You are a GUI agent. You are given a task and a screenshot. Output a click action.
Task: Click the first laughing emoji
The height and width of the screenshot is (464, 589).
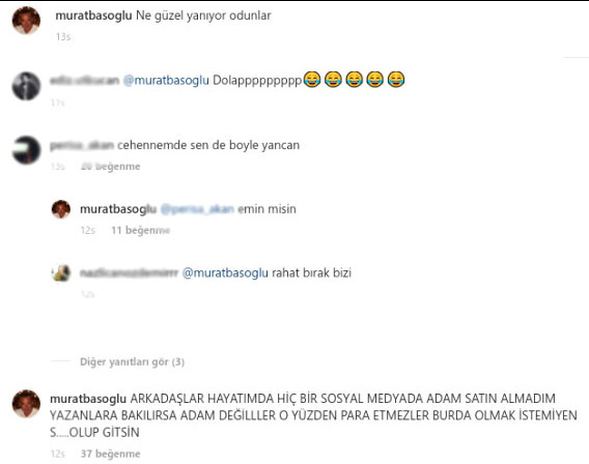[312, 79]
